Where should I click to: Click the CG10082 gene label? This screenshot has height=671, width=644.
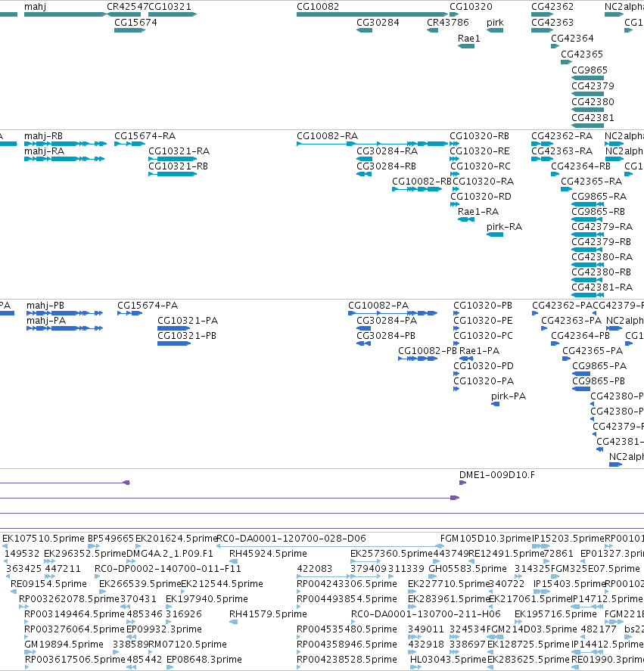pos(318,7)
